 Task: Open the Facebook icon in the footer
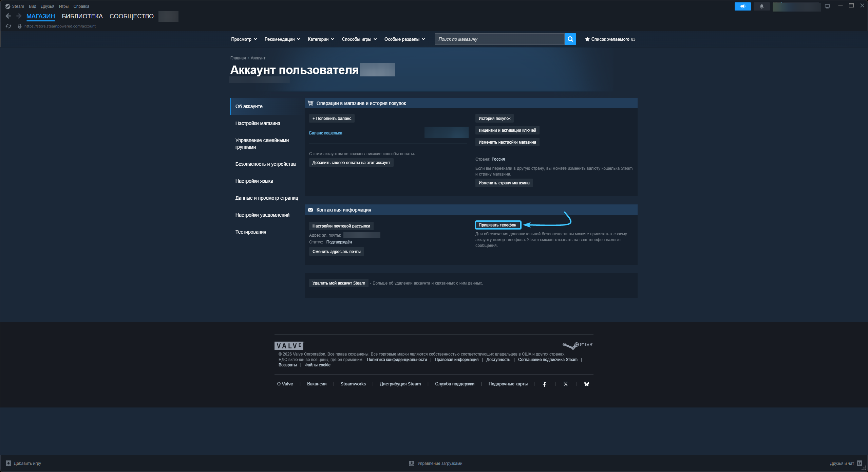click(x=544, y=384)
